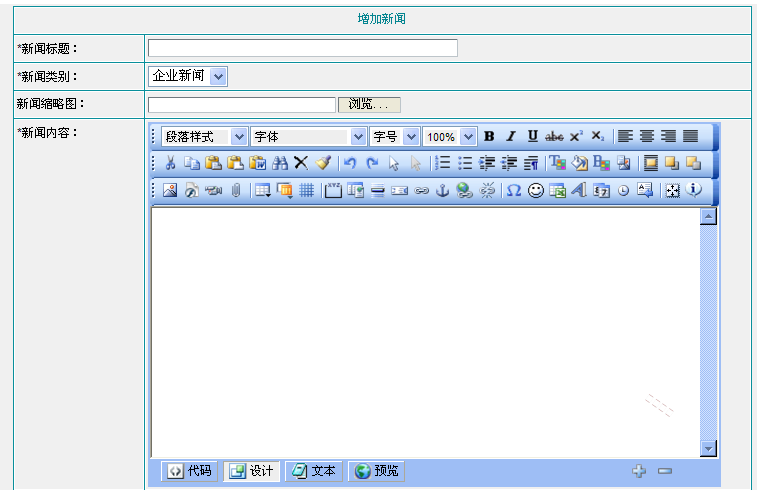The image size is (757, 490).
Task: Open the form menu dropdown icon
Action: pos(285,190)
